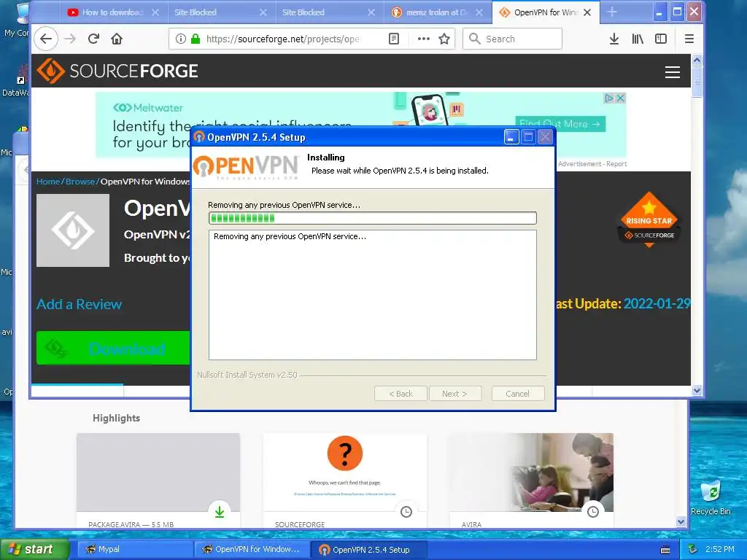Select OpenVPN for Windows taskbar item
The image size is (747, 560).
252,549
